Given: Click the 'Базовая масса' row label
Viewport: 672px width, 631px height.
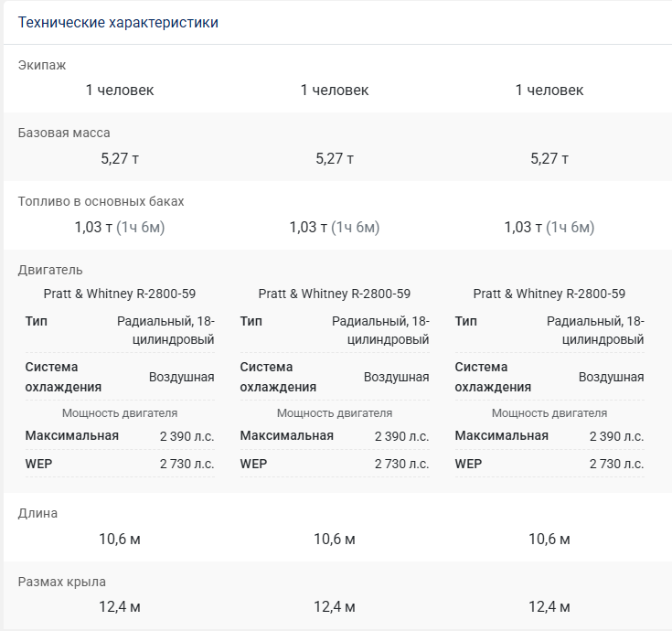Looking at the screenshot, I should 64,133.
